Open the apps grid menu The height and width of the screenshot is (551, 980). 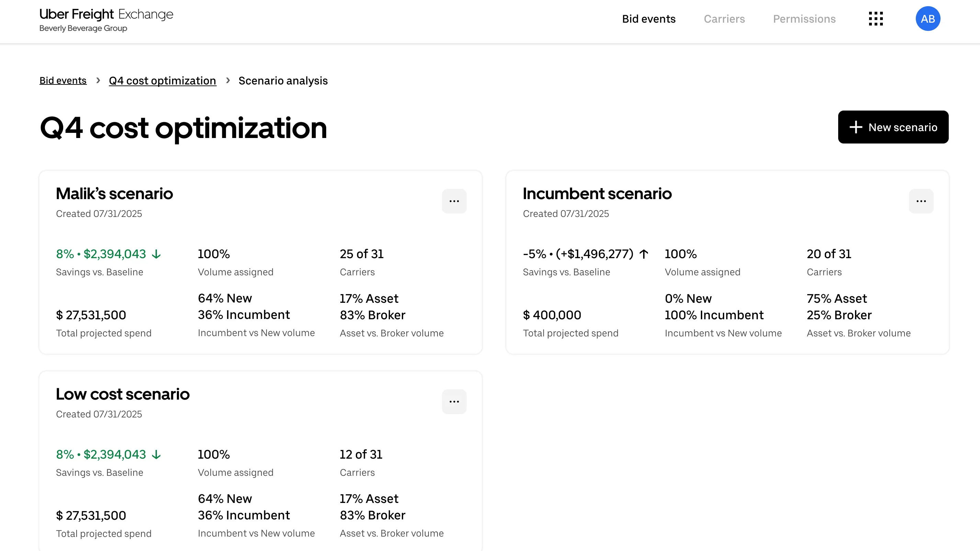(x=875, y=19)
